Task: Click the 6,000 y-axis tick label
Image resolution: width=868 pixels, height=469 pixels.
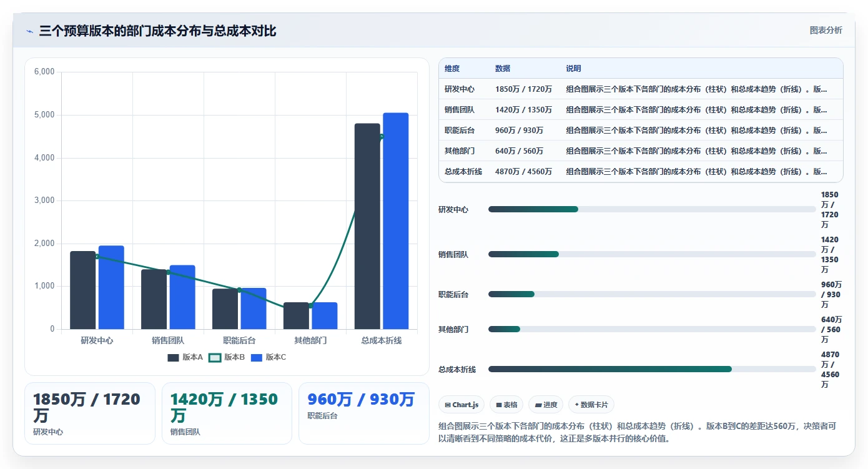Action: click(44, 72)
